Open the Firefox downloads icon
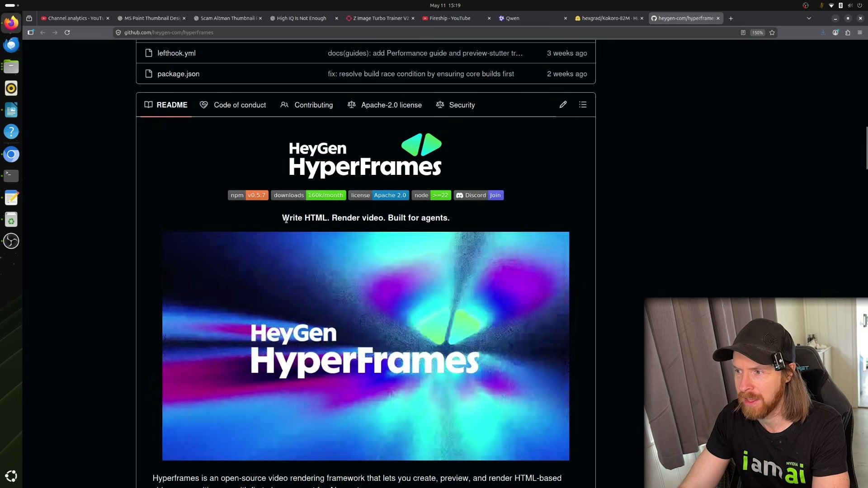 823,33
